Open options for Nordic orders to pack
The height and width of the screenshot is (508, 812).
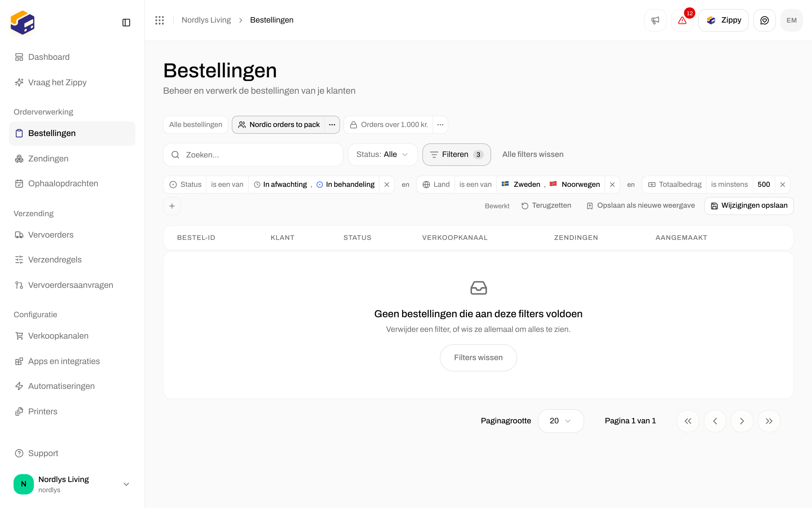332,125
